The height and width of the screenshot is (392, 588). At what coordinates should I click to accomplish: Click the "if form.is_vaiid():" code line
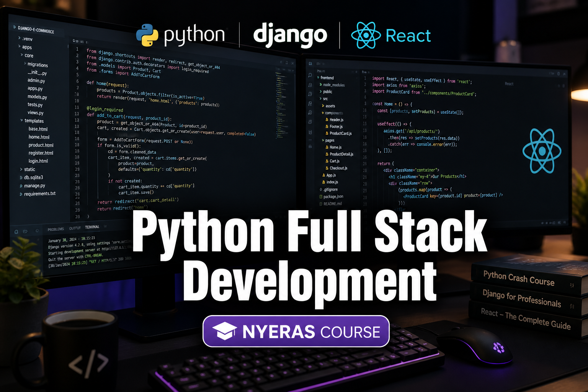tap(119, 145)
